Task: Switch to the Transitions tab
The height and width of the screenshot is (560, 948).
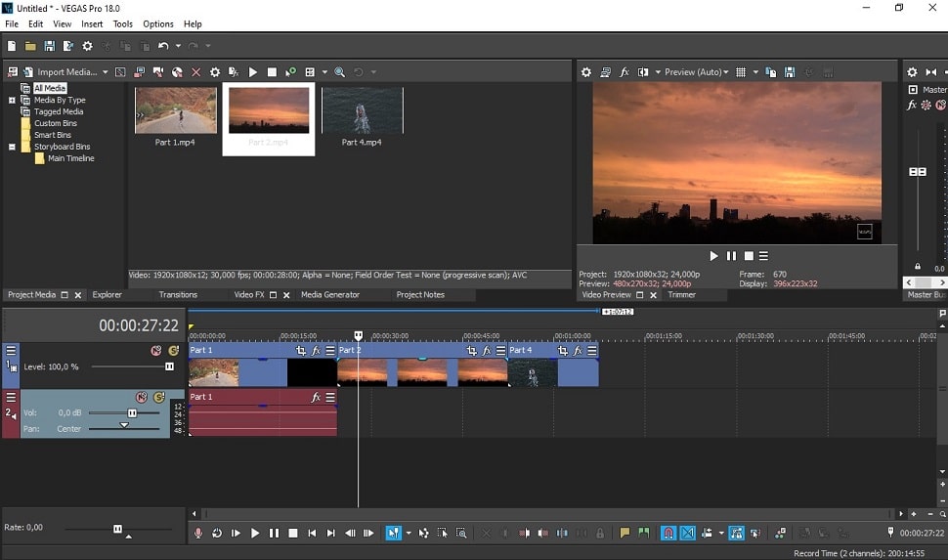Action: (x=178, y=294)
